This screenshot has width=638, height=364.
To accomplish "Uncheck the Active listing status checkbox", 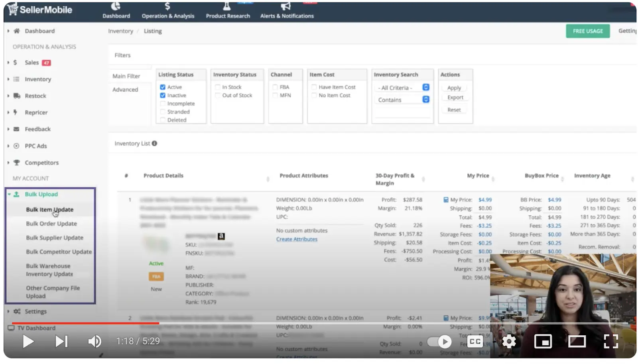I will coord(163,87).
